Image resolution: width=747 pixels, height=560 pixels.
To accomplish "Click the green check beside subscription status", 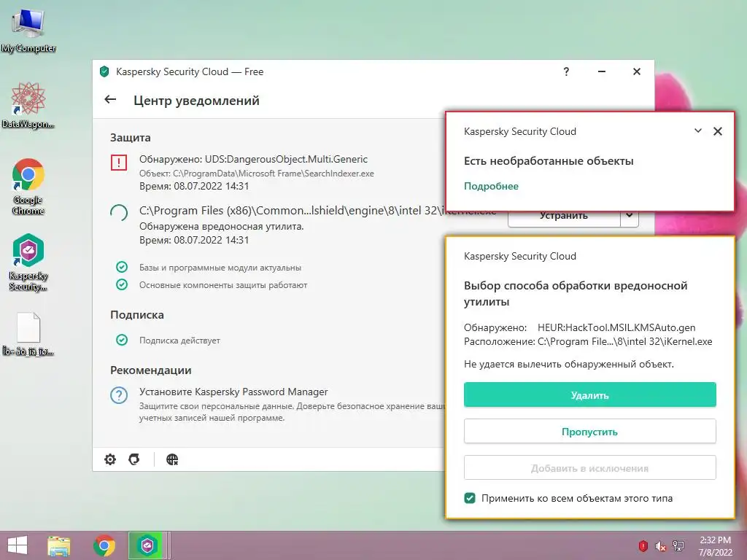I will pos(122,340).
